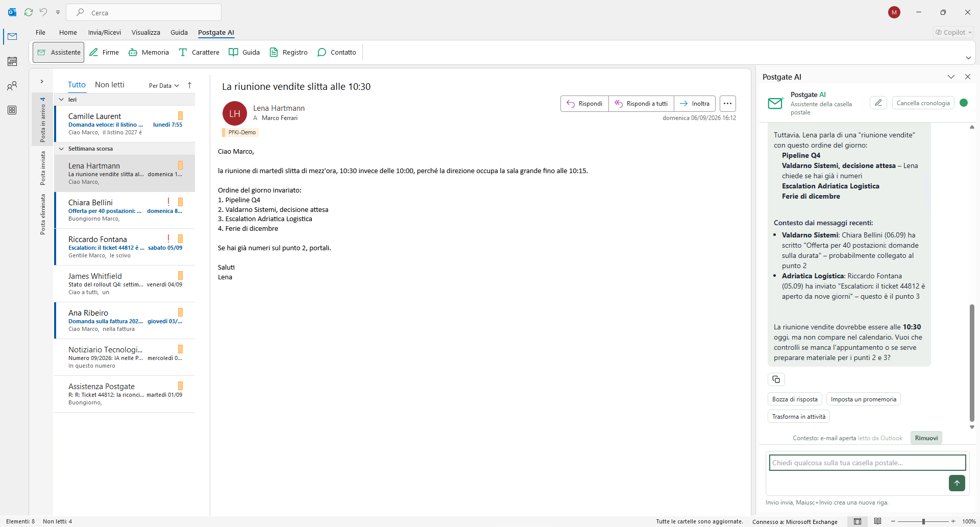Toggle the flag on Chiara Bellini's message
Viewport: 980px width, 527px height.
(x=180, y=202)
